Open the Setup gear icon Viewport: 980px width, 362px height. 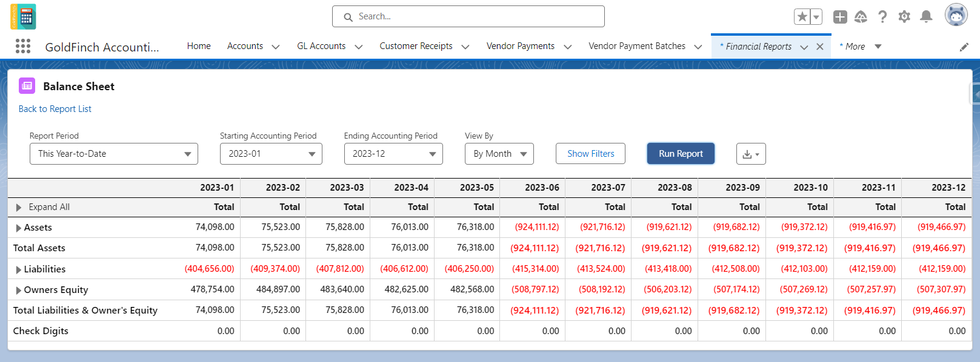coord(904,17)
